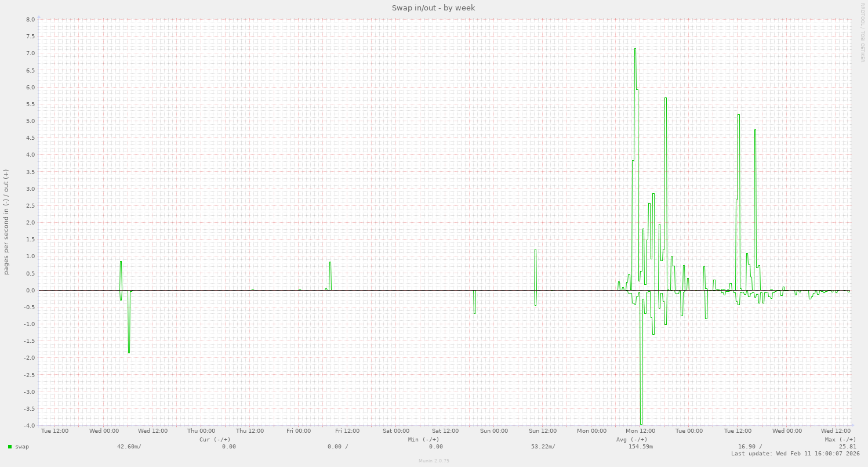Select the "Mon 00:00" time axis label
868x467 pixels.
tap(591, 431)
